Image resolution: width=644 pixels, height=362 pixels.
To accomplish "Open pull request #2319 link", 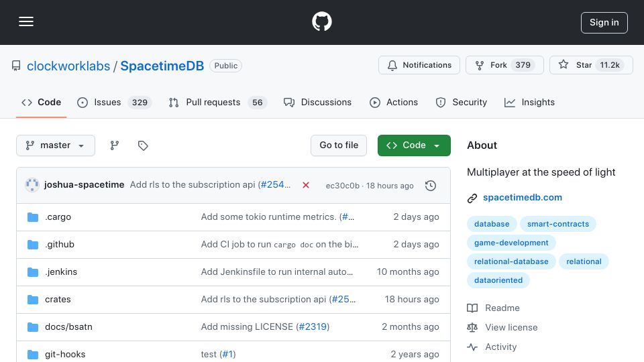I will 313,327.
